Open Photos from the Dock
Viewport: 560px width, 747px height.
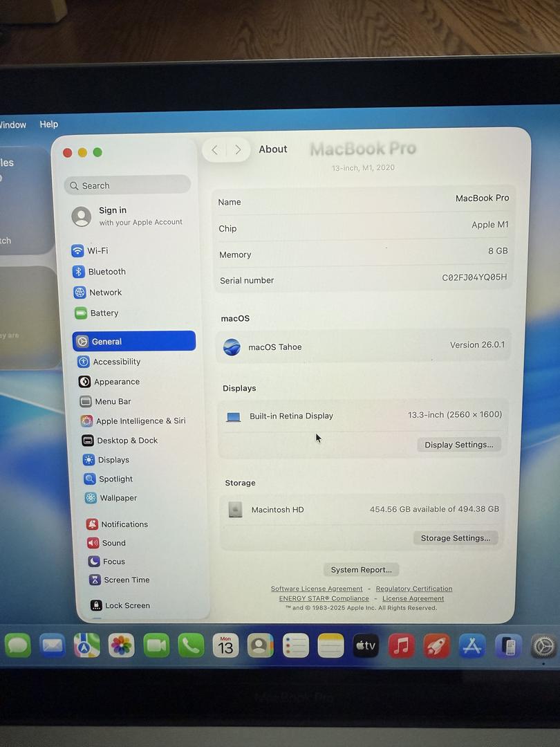point(122,646)
